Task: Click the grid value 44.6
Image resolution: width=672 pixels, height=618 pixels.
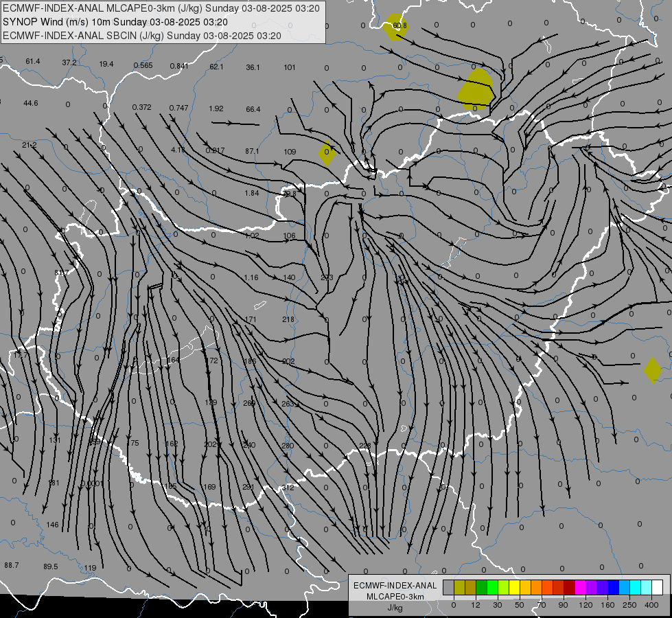Action: pyautogui.click(x=31, y=103)
